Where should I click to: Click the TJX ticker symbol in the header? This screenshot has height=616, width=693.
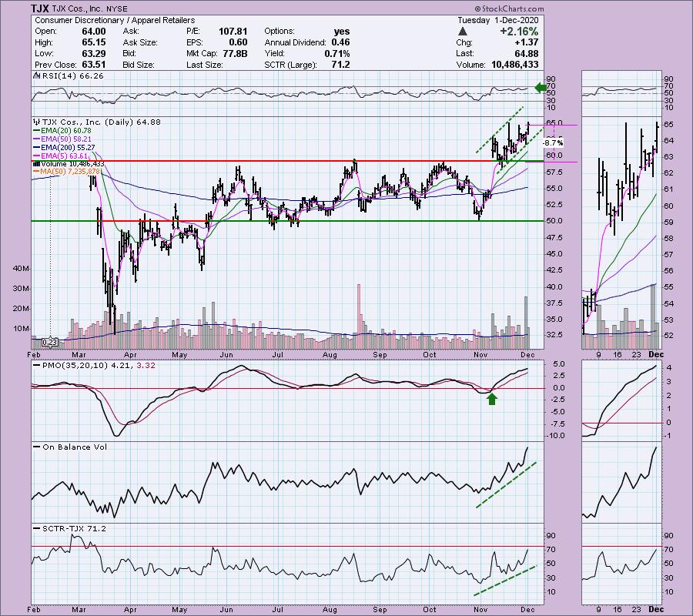coord(40,8)
